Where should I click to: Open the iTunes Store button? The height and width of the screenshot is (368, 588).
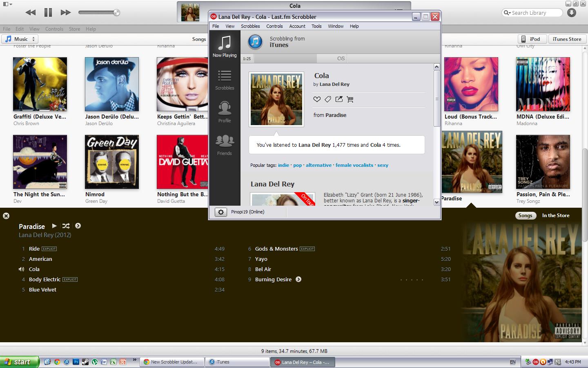567,39
